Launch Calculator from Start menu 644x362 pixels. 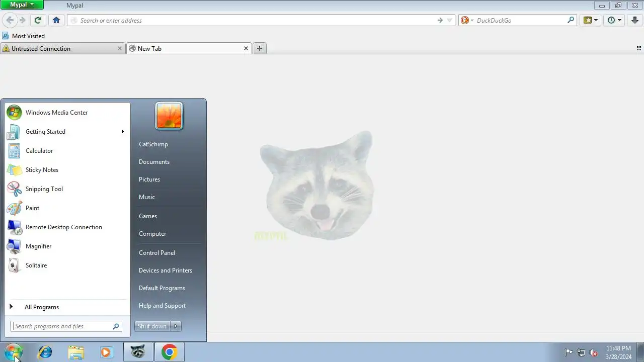point(67,151)
